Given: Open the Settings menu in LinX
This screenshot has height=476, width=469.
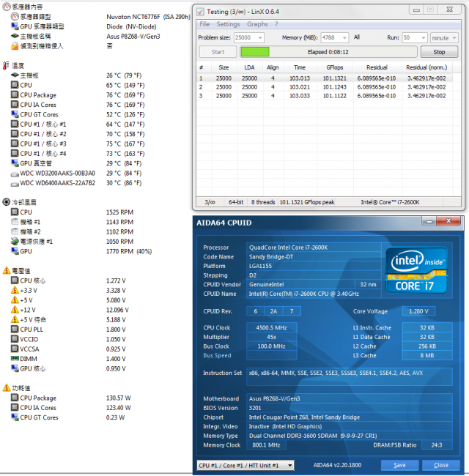Looking at the screenshot, I should [x=228, y=24].
